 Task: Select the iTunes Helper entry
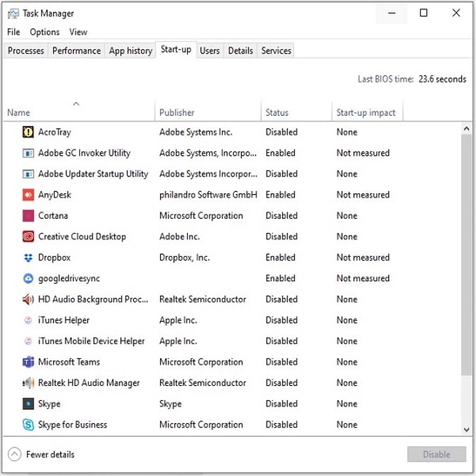point(64,320)
